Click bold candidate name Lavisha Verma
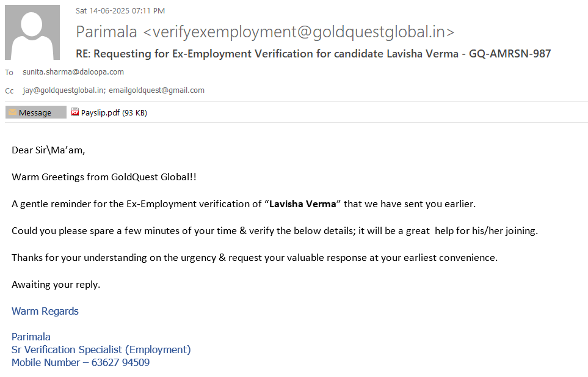Image resolution: width=588 pixels, height=377 pixels. 303,204
